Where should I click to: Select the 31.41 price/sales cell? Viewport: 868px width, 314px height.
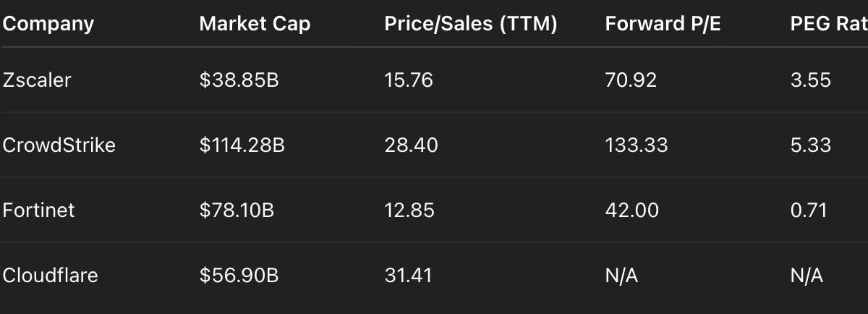pos(408,275)
